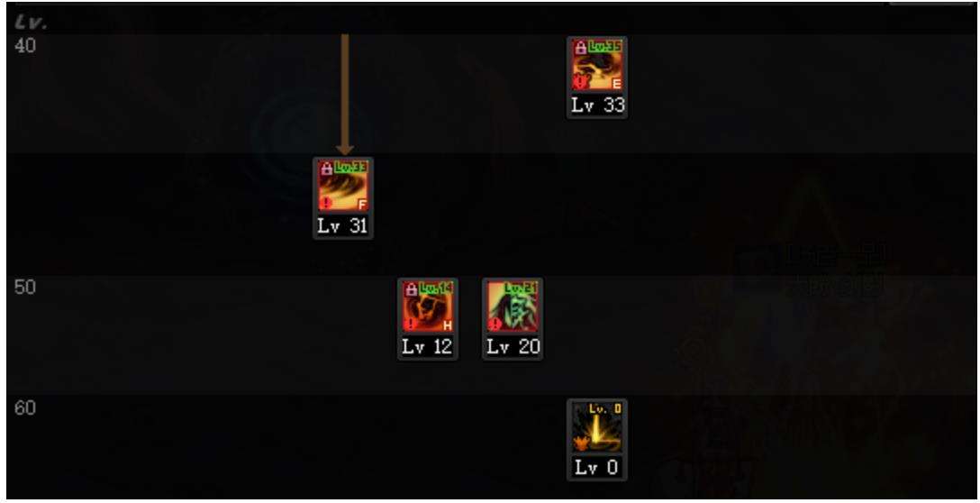Viewport: 980px width, 503px height.
Task: Click the level 60 row marker
Action: (x=25, y=408)
